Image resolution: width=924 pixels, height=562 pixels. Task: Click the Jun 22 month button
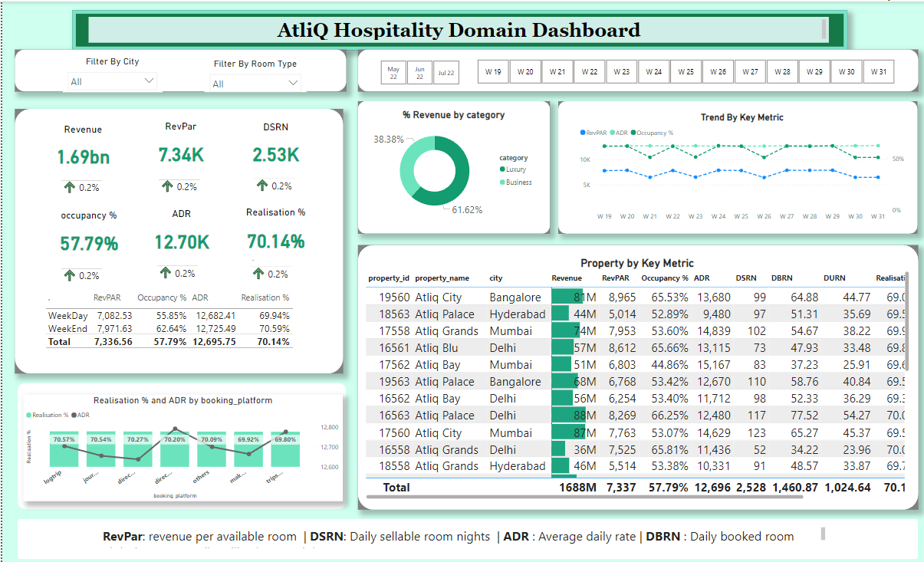419,73
